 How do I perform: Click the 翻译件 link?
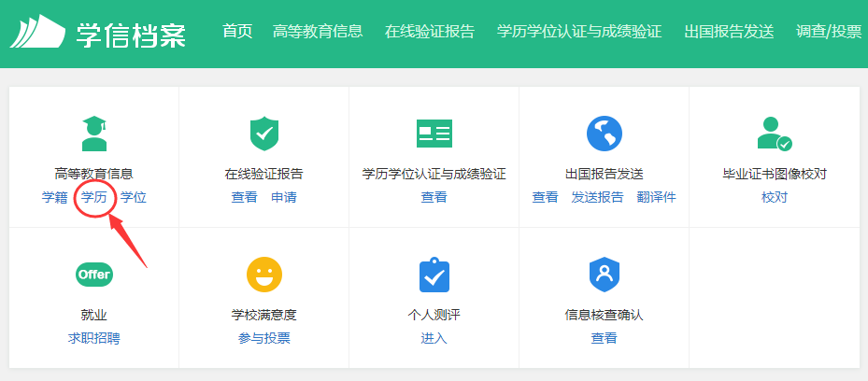pyautogui.click(x=657, y=197)
